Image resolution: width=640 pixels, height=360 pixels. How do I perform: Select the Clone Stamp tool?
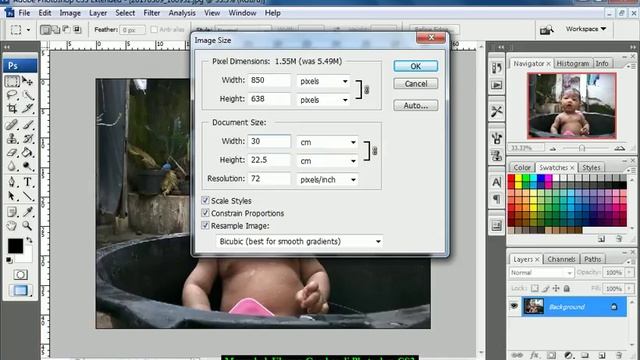click(12, 139)
